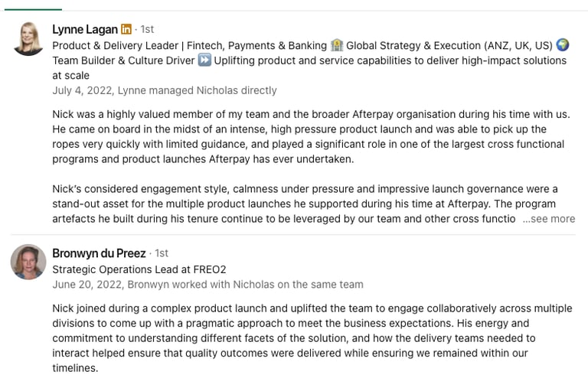The image size is (588, 391).
Task: Open Lynne Lagan's profile photo
Action: point(28,38)
